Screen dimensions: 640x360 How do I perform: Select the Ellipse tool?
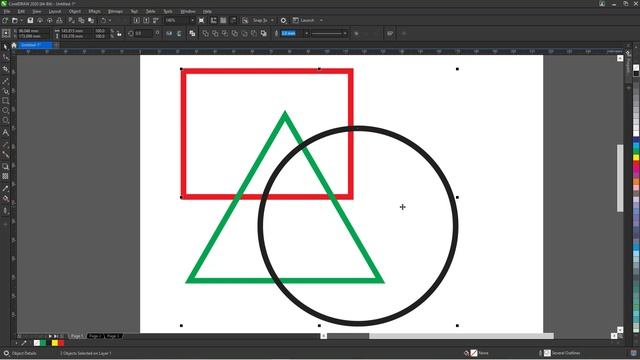5,110
